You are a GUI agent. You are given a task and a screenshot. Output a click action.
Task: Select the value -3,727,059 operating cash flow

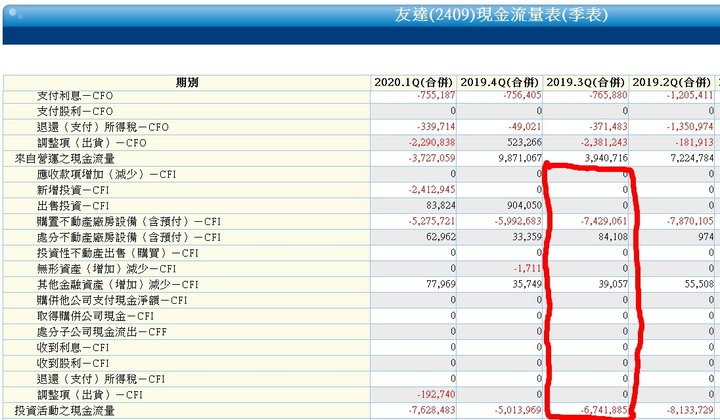point(432,158)
